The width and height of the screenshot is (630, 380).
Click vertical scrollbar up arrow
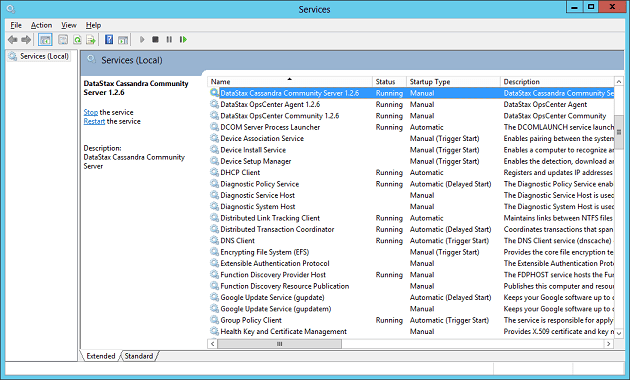[x=619, y=82]
